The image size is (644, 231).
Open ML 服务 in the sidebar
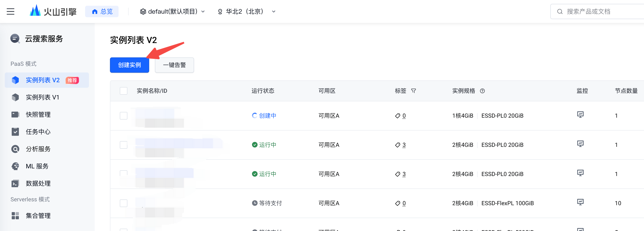tap(47, 166)
